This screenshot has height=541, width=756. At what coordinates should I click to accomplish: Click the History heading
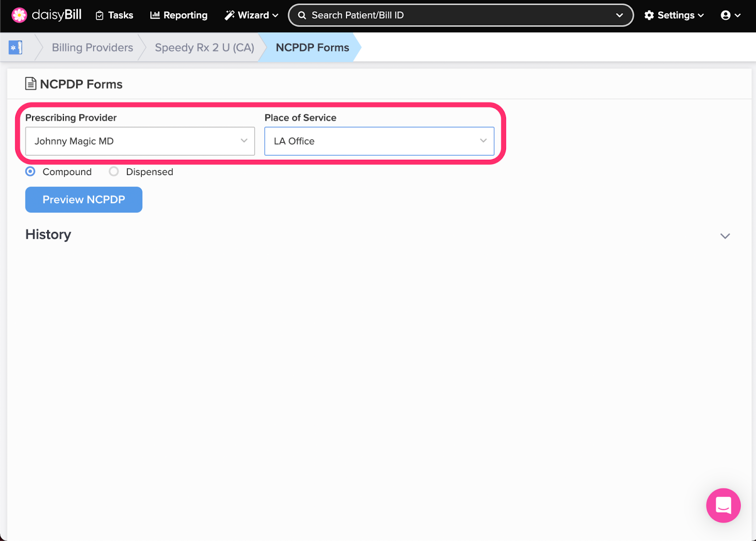tap(48, 235)
